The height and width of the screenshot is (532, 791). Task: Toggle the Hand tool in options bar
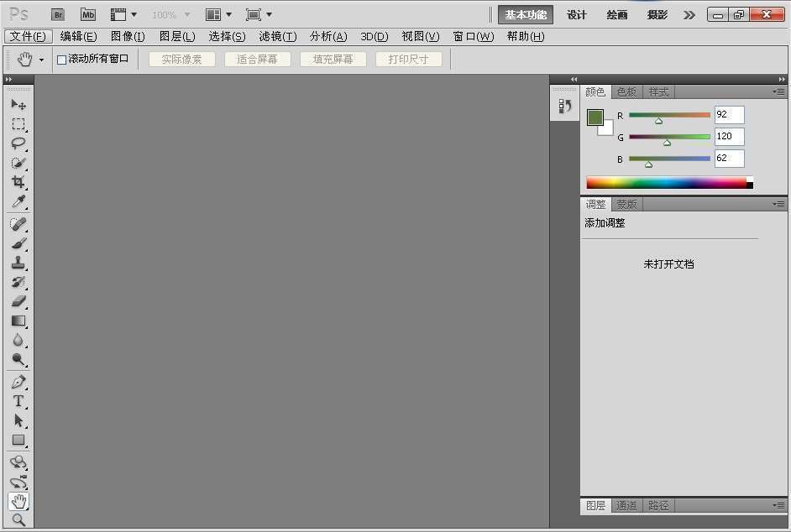[x=24, y=59]
